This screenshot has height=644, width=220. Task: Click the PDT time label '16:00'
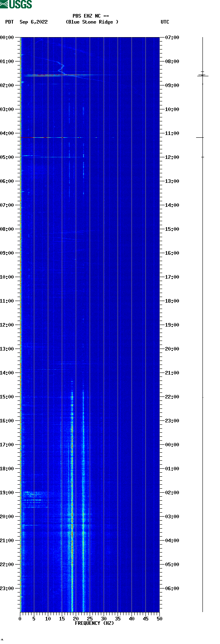pos(7,421)
